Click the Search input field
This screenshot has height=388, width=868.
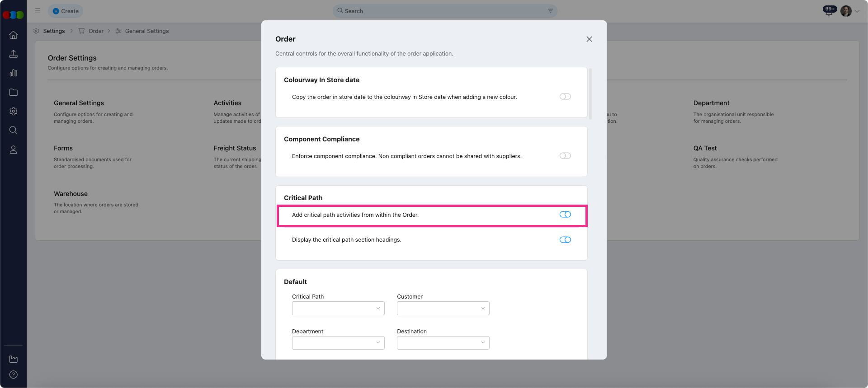tap(444, 11)
